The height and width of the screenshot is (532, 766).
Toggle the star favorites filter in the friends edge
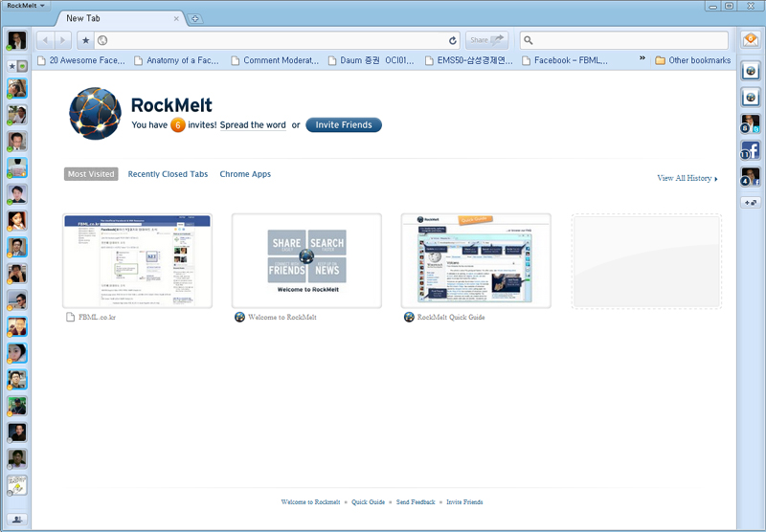click(x=12, y=66)
